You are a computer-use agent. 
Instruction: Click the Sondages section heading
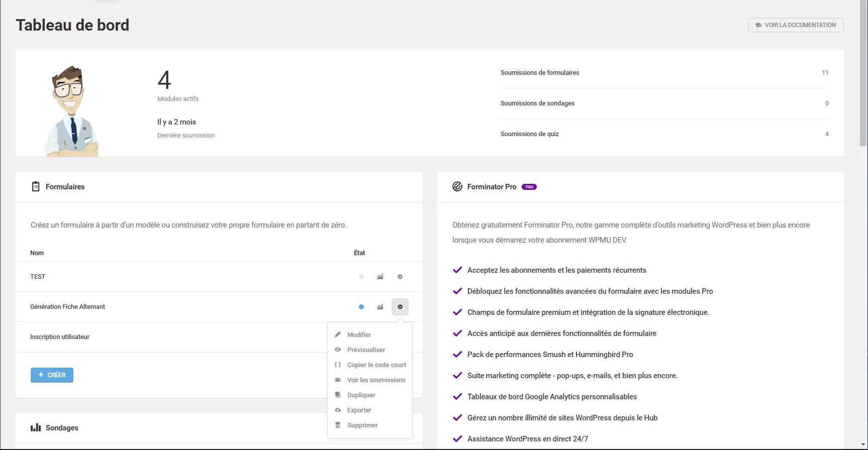click(x=62, y=428)
